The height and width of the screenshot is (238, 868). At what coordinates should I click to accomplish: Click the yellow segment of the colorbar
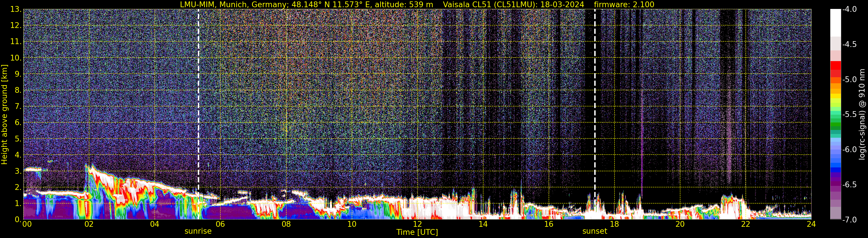click(x=835, y=97)
